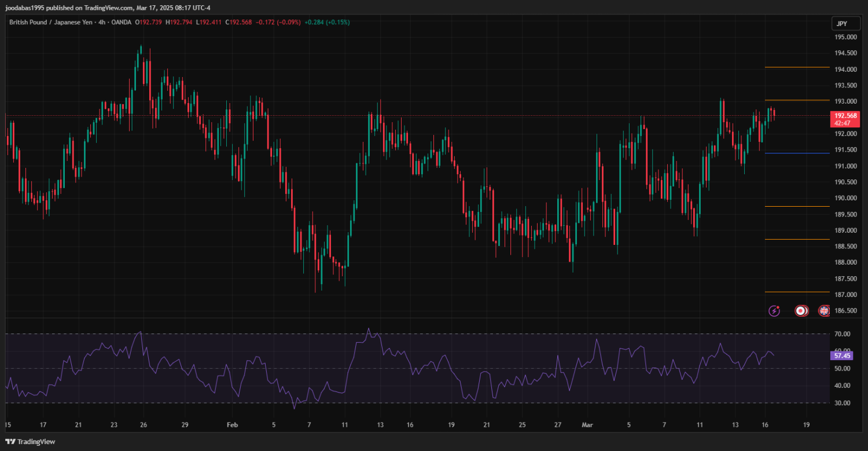Select the orange horizontal line near 194.000
868x451 pixels.
pyautogui.click(x=797, y=68)
